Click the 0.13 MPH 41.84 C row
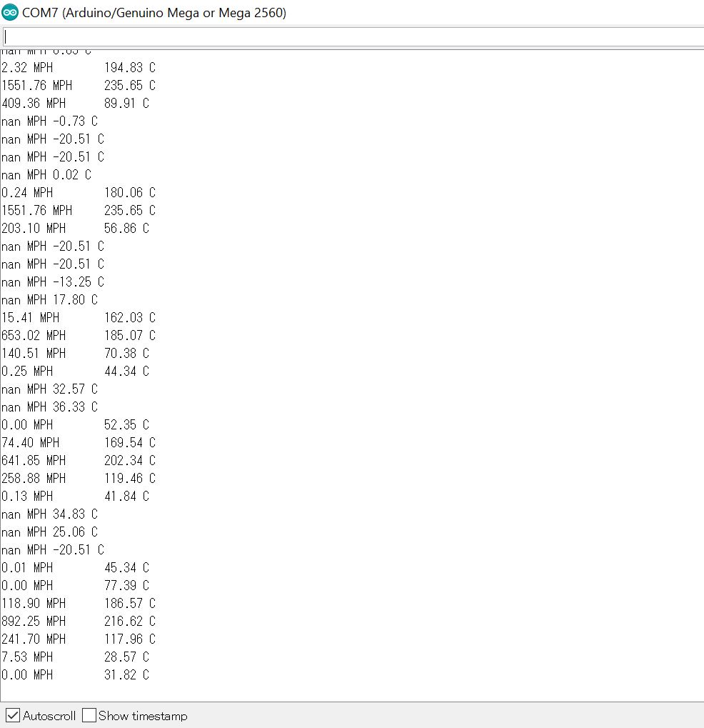704x728 pixels. coord(75,497)
